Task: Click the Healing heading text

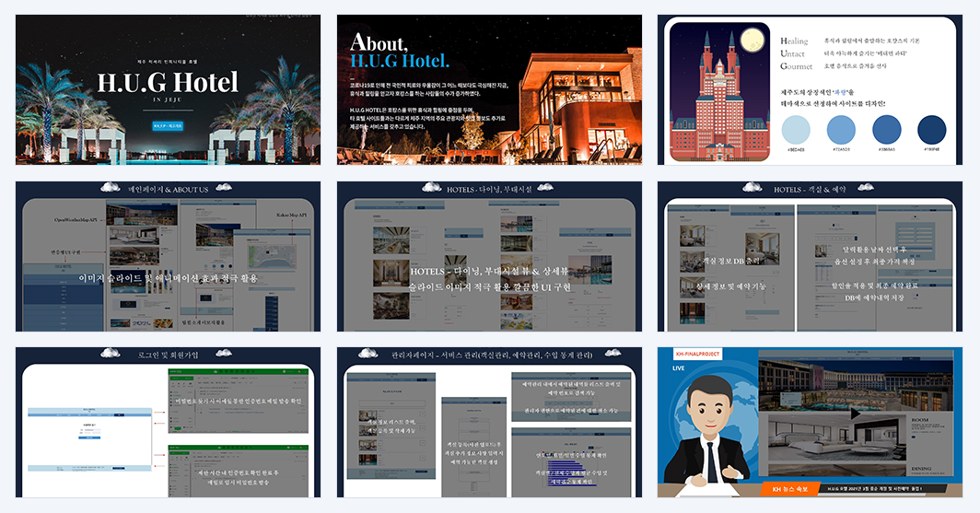Action: pos(794,41)
